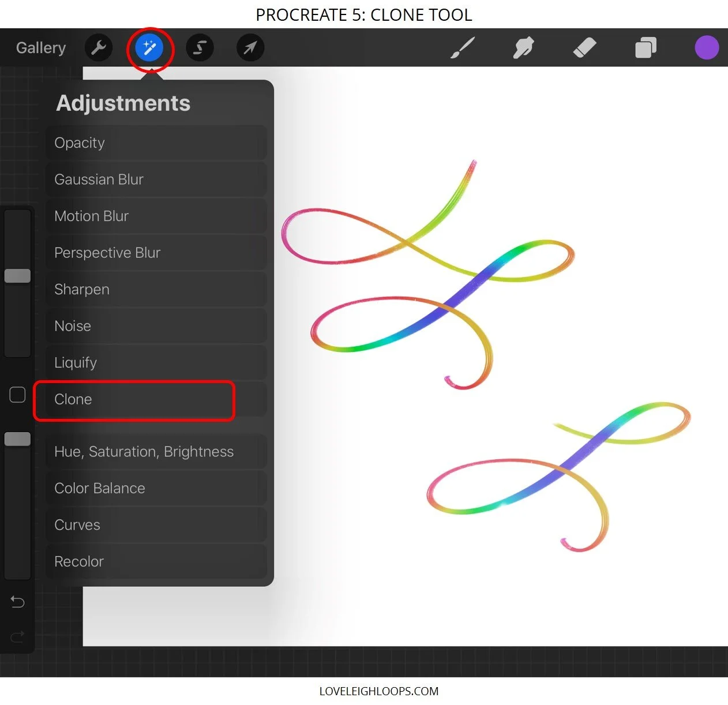Tap the undo arrow in sidebar
Image resolution: width=728 pixels, height=705 pixels.
coord(17,602)
